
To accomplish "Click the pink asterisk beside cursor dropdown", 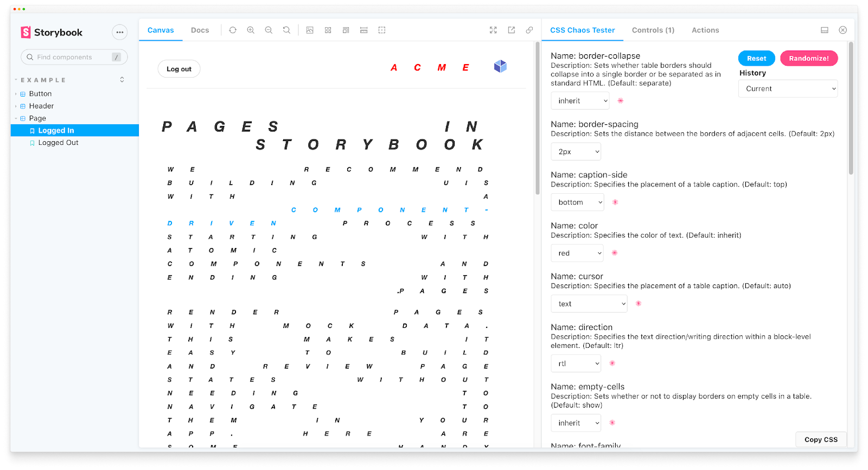I will (x=639, y=304).
